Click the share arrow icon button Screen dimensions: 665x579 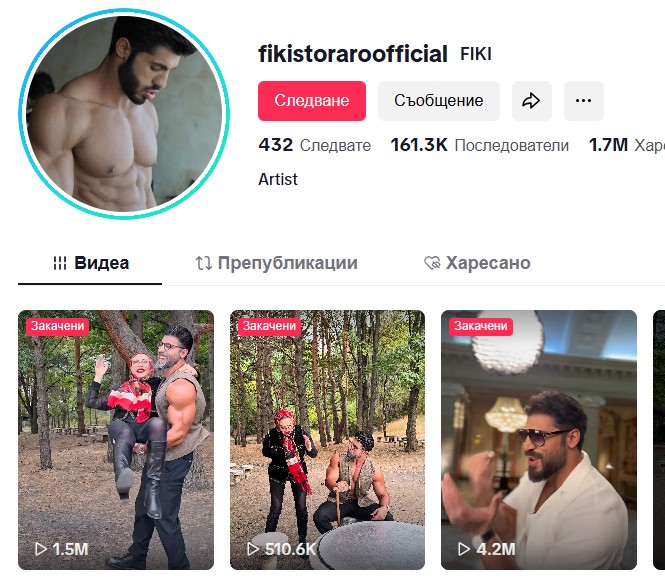click(531, 101)
